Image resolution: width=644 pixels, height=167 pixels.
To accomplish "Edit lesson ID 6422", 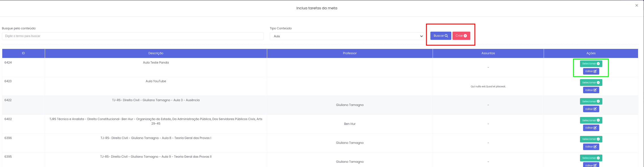I will (x=591, y=109).
